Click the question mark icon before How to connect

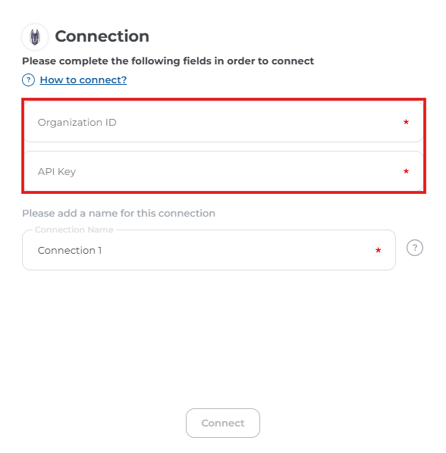coord(28,80)
